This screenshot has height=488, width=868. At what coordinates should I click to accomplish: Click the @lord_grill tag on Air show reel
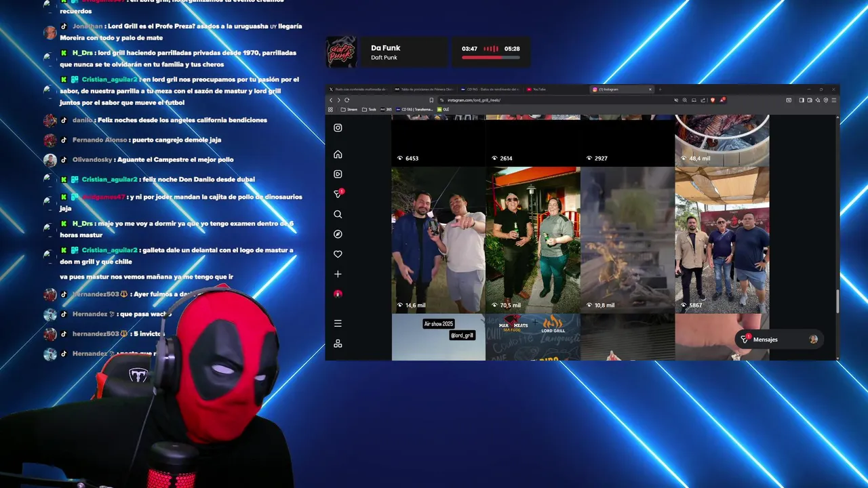pos(462,335)
